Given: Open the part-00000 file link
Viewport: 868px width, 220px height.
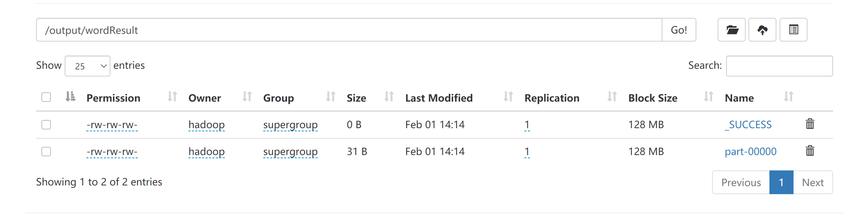Looking at the screenshot, I should 750,152.
